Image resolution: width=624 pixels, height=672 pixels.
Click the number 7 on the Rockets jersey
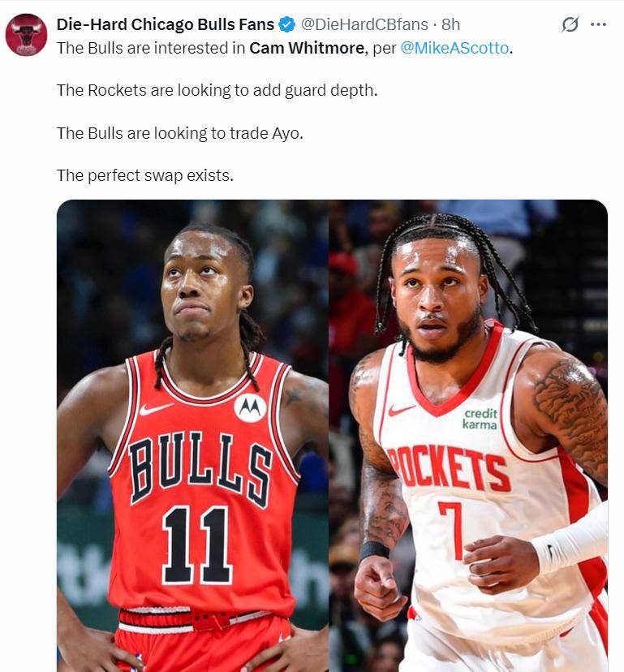coord(451,530)
